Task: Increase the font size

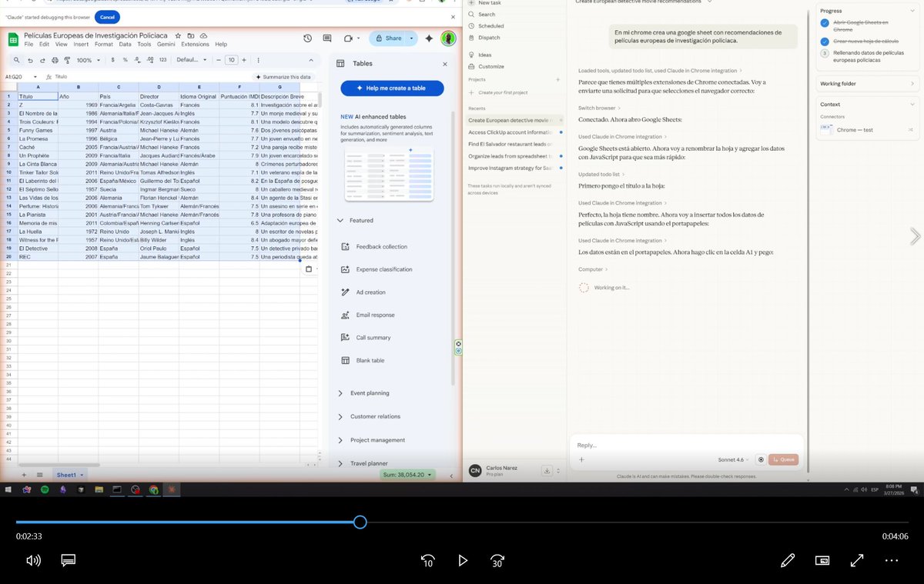Action: click(244, 59)
